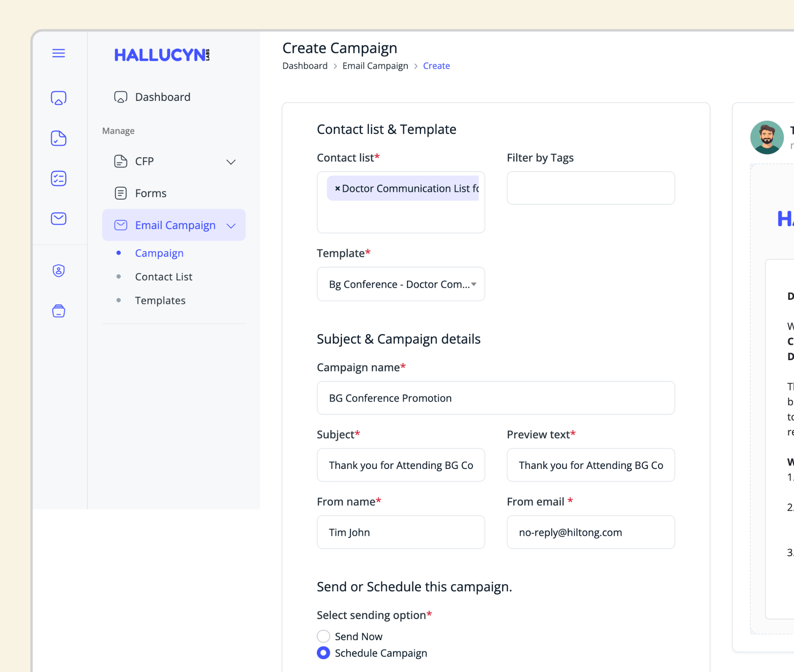Image resolution: width=794 pixels, height=672 pixels.
Task: Open the archive drawer icon at sidebar bottom
Action: tap(58, 311)
